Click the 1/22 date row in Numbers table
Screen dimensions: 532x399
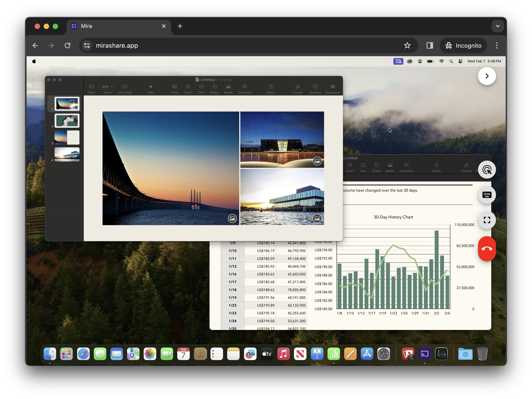point(232,305)
